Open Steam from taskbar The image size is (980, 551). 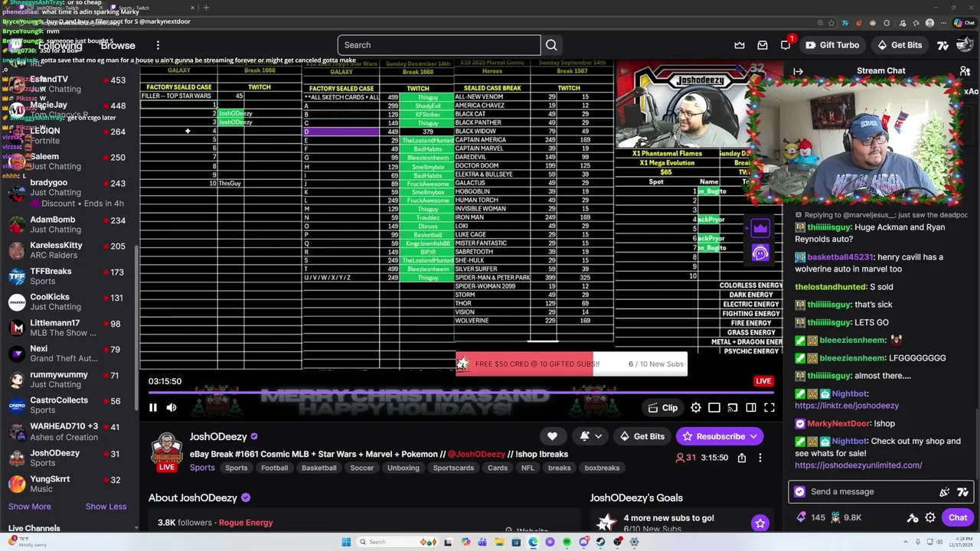pos(600,542)
